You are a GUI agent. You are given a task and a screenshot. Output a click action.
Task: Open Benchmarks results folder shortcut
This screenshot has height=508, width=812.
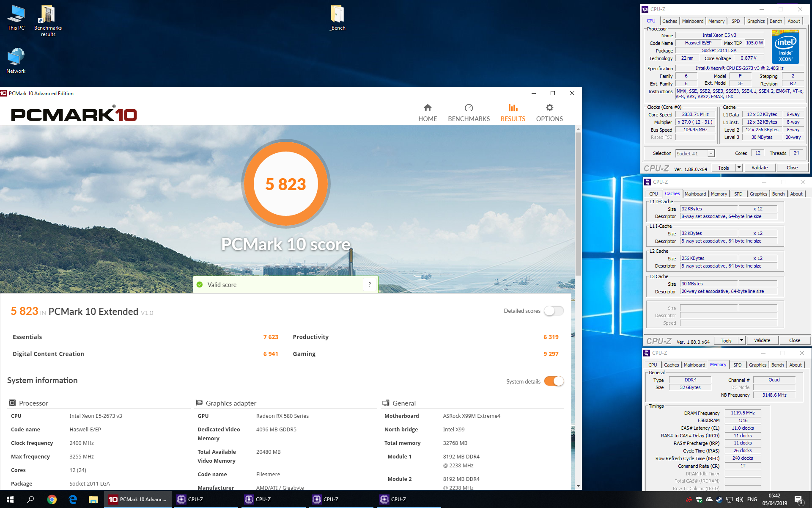[48, 21]
